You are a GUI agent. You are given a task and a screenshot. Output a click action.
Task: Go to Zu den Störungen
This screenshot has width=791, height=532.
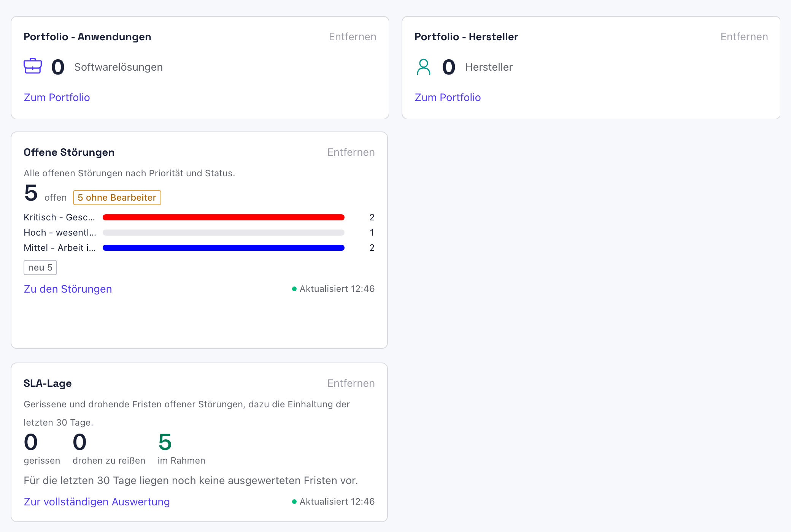(68, 289)
